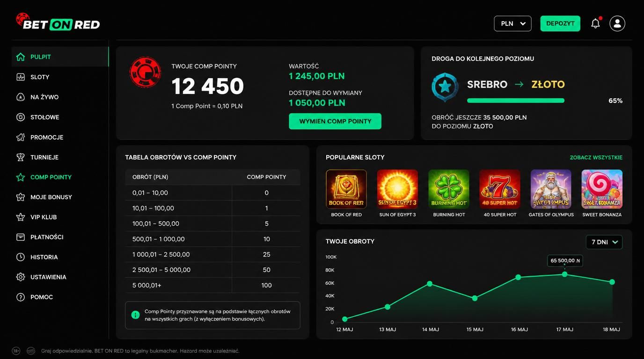Click the Ustawienia gear icon
This screenshot has height=359, width=644.
[21, 277]
